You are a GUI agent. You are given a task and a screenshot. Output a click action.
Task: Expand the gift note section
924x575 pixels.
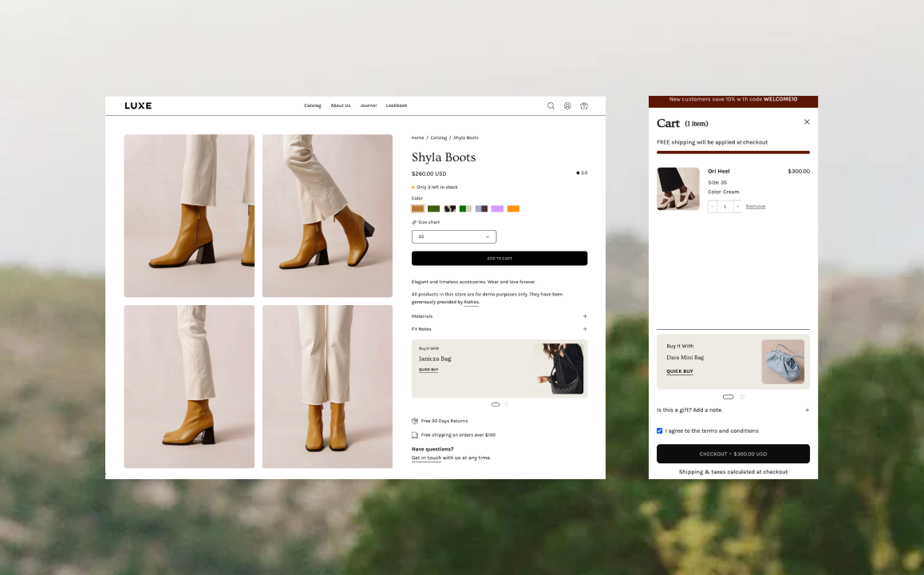click(807, 410)
